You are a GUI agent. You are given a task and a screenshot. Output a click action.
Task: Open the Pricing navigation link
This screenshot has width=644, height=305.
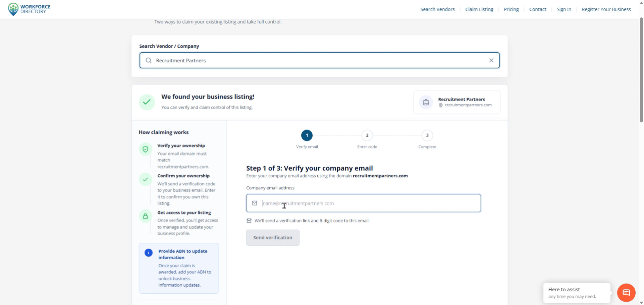point(511,9)
